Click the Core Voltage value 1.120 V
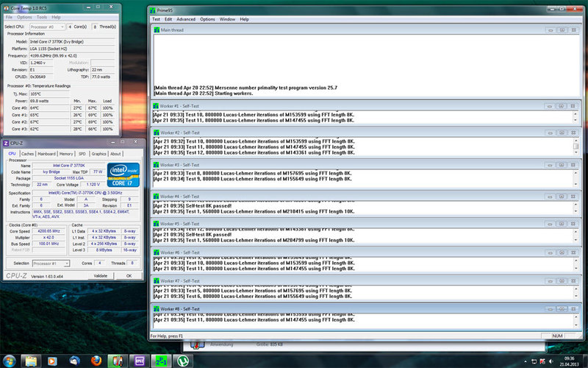588x368 pixels. point(93,185)
